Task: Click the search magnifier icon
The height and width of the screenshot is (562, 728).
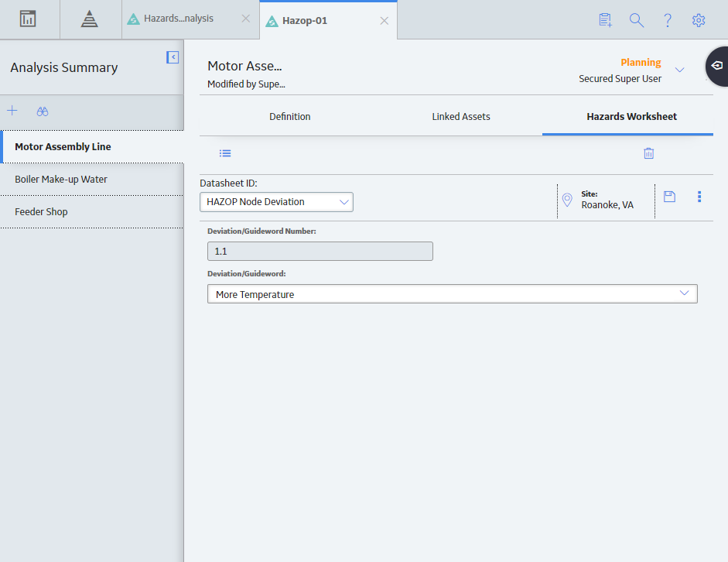Action: [637, 20]
